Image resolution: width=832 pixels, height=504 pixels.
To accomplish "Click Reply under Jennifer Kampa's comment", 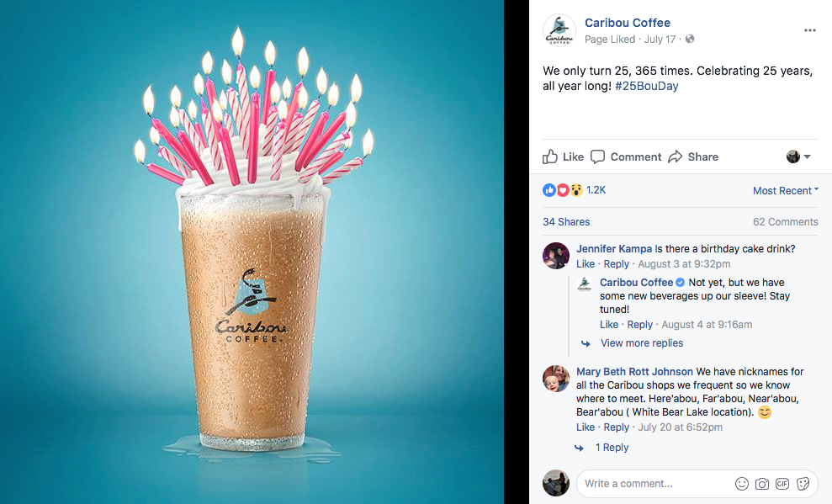I will (616, 263).
